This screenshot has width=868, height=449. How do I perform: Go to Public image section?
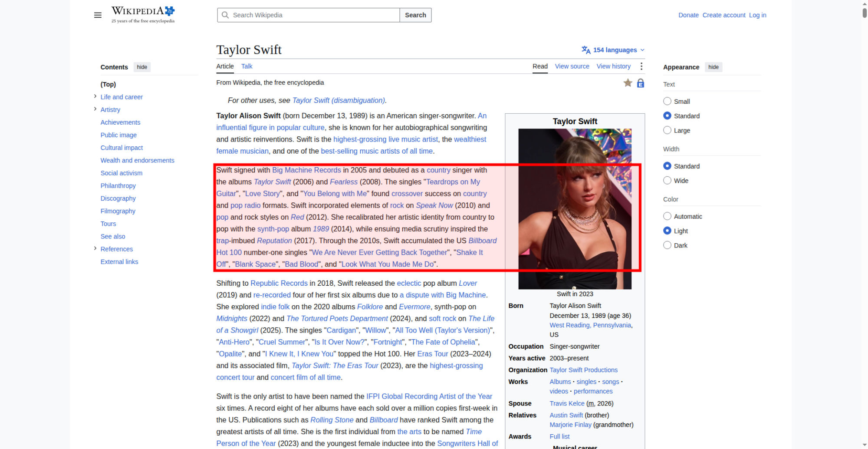pos(118,135)
